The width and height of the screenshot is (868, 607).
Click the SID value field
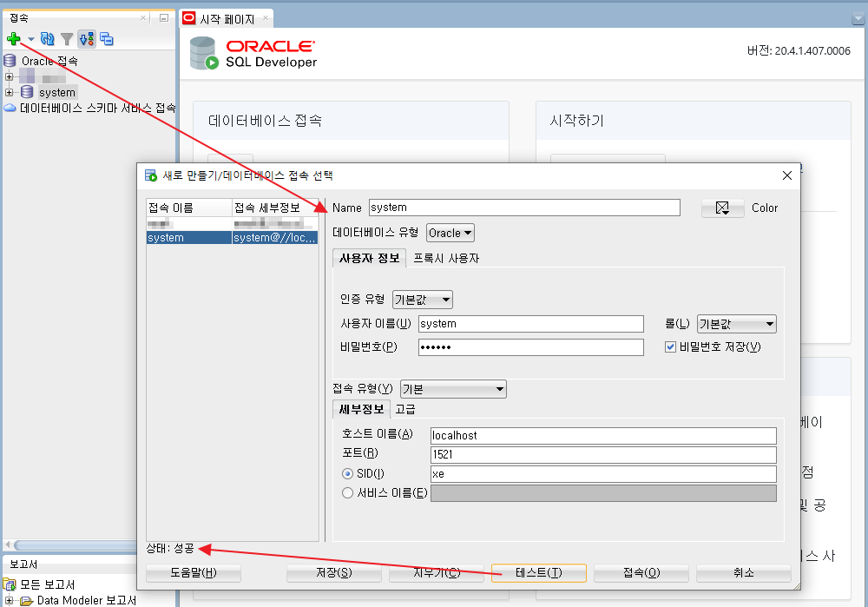(603, 474)
